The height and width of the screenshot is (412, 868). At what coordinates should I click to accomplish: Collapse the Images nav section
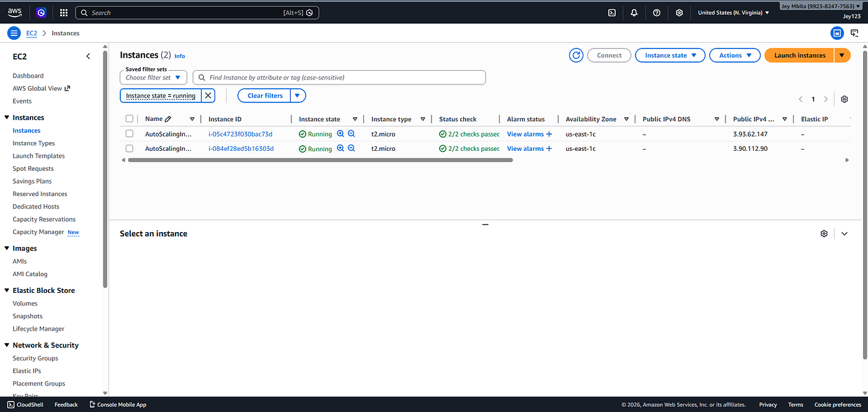coord(7,248)
